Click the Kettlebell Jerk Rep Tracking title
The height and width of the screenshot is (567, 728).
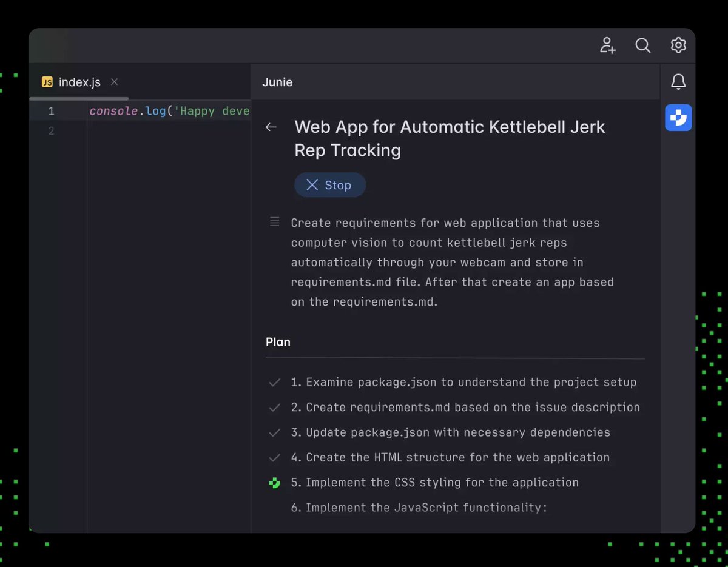[449, 138]
